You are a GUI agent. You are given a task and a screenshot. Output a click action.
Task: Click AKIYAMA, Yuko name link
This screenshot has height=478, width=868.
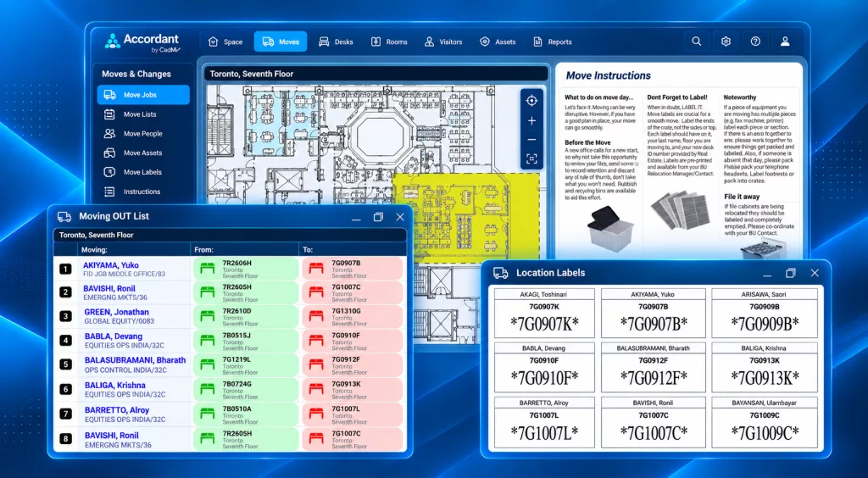(x=111, y=265)
